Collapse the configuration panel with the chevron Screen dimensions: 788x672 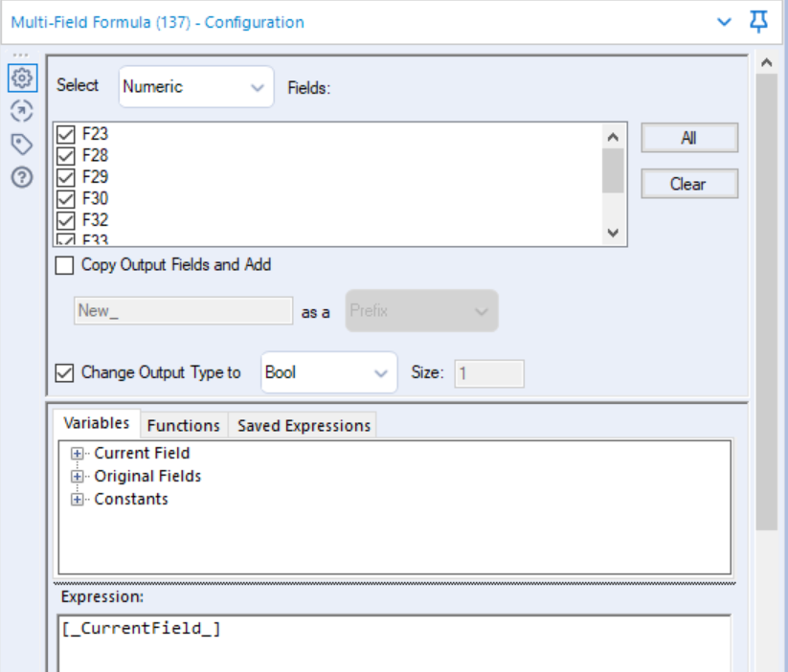(725, 19)
